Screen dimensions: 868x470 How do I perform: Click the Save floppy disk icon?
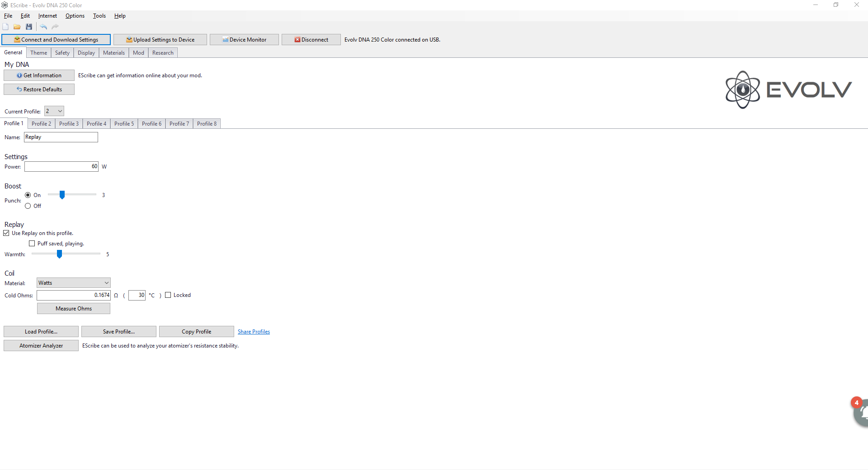pyautogui.click(x=29, y=27)
